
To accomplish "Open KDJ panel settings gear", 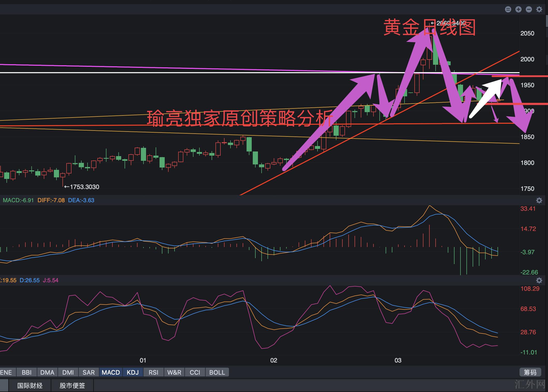I will 539,280.
